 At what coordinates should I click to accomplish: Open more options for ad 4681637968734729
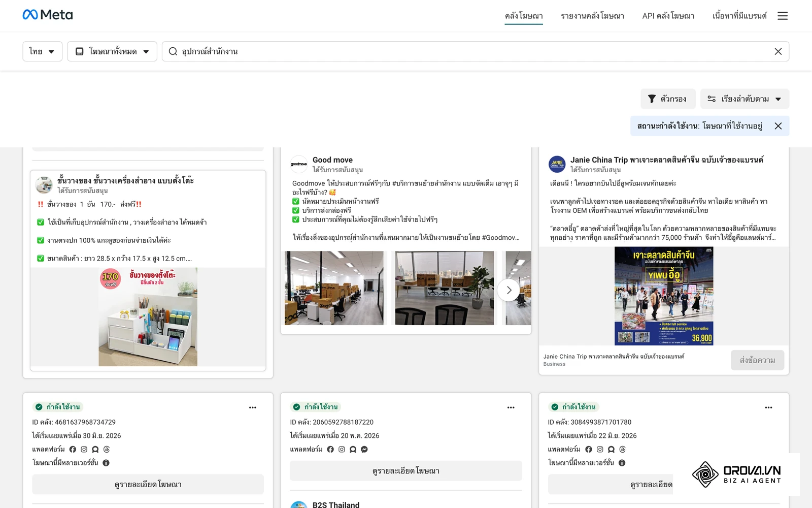[x=253, y=407]
